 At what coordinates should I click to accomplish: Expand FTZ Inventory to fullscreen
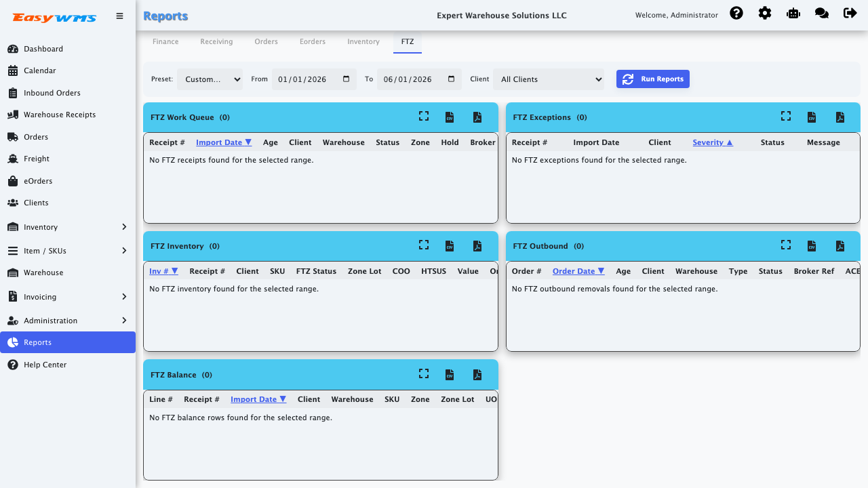[x=424, y=245]
